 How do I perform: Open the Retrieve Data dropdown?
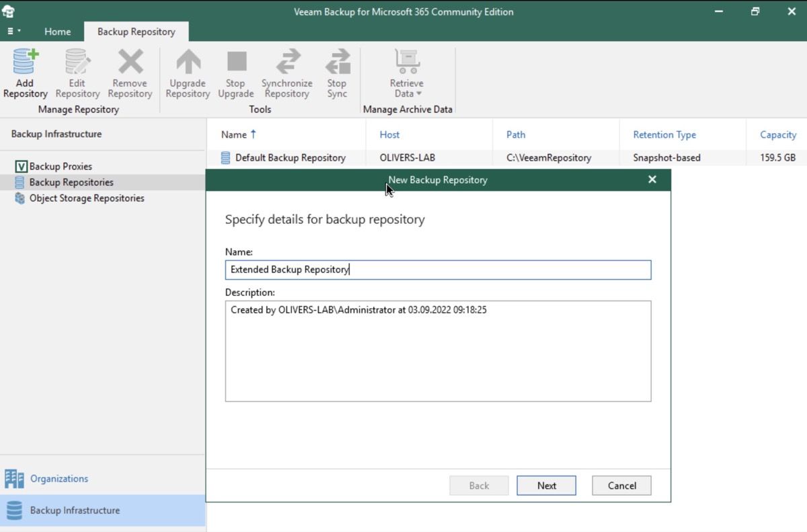(x=407, y=74)
